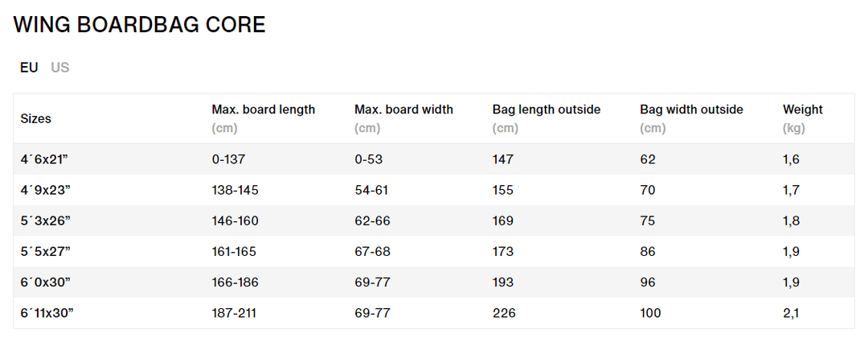868x342 pixels.
Task: Click the Bag length outside column header
Action: (546, 109)
